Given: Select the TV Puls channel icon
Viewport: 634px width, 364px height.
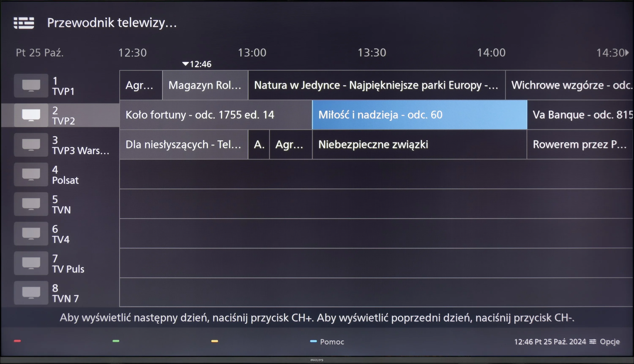Looking at the screenshot, I should click(31, 263).
